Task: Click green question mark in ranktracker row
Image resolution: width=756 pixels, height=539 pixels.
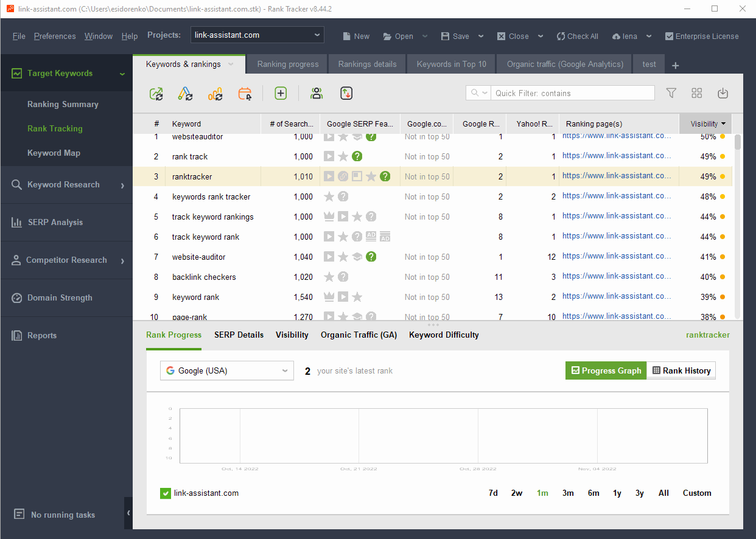Action: click(x=385, y=176)
